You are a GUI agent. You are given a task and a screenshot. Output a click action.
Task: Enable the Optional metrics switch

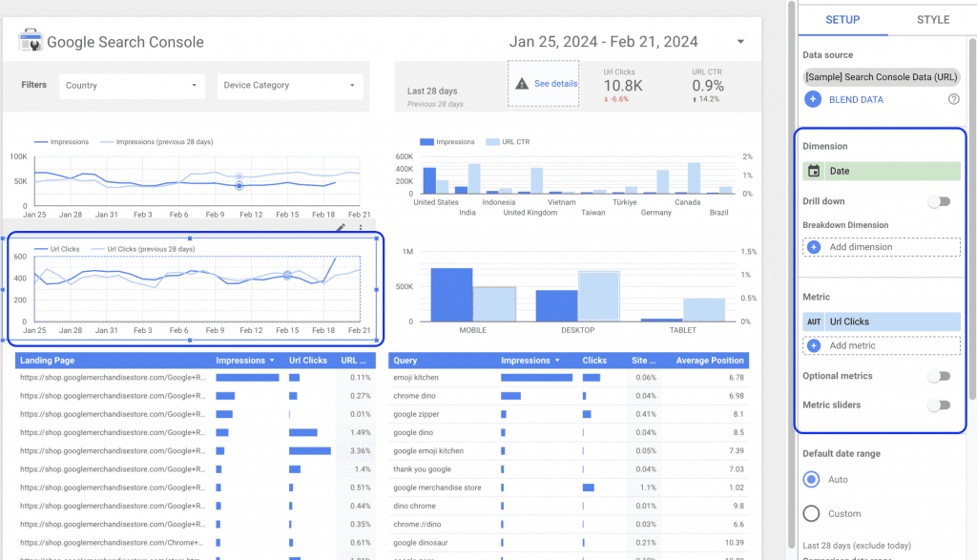(x=939, y=376)
